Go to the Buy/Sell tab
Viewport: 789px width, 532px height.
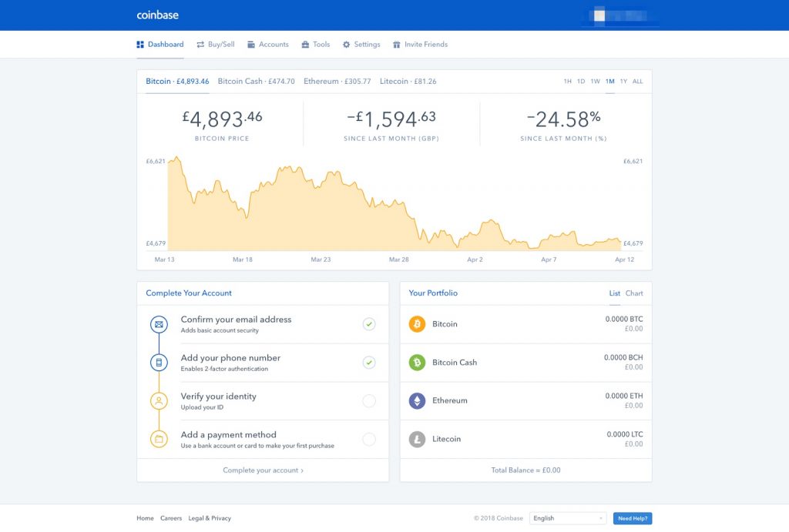216,45
